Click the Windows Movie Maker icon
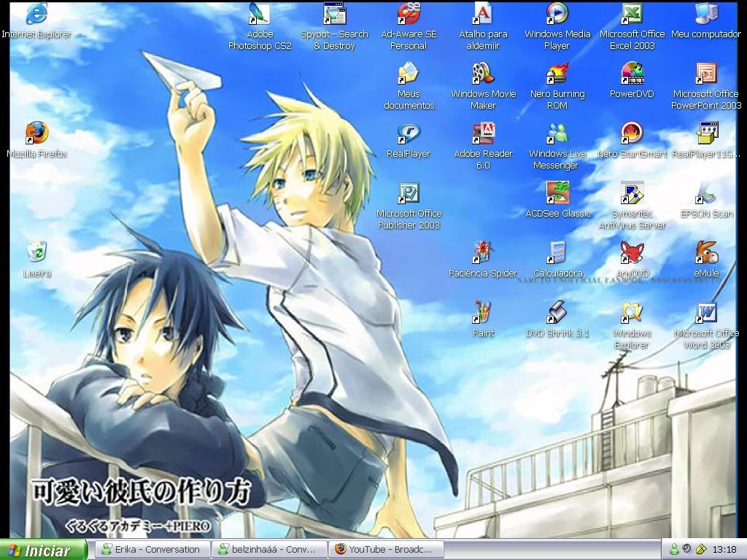The width and height of the screenshot is (747, 560). tap(483, 74)
